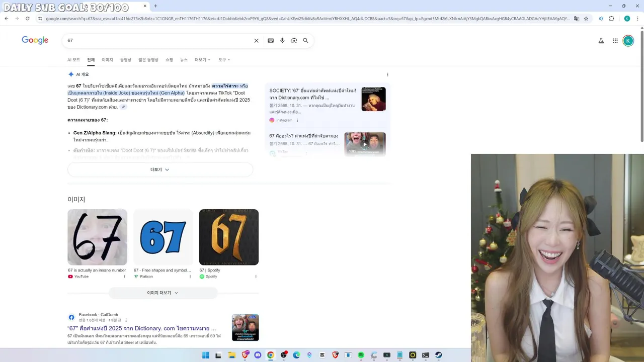The width and height of the screenshot is (644, 362).
Task: Click the 이미지 section heading
Action: coord(76,200)
